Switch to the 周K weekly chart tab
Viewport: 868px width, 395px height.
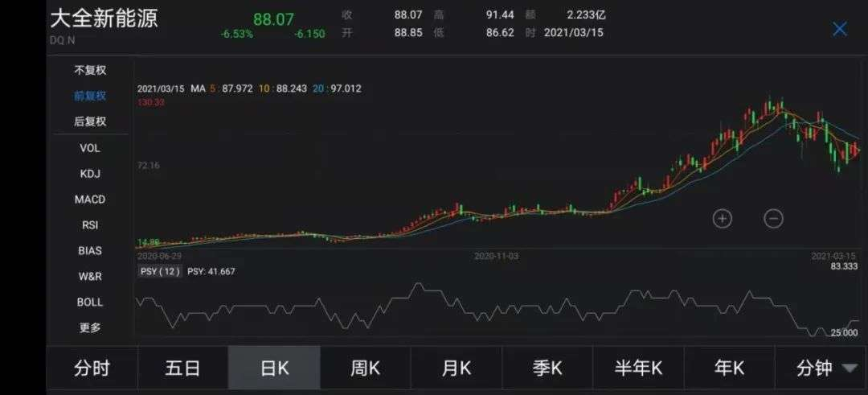click(x=365, y=368)
